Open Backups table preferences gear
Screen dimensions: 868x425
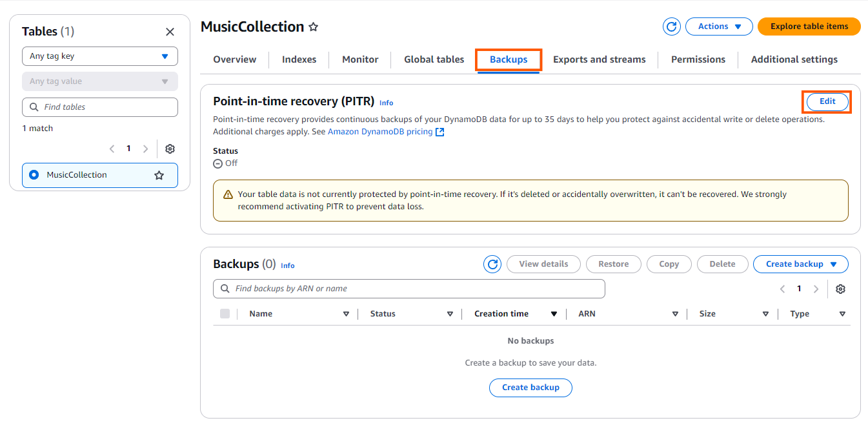coord(840,289)
